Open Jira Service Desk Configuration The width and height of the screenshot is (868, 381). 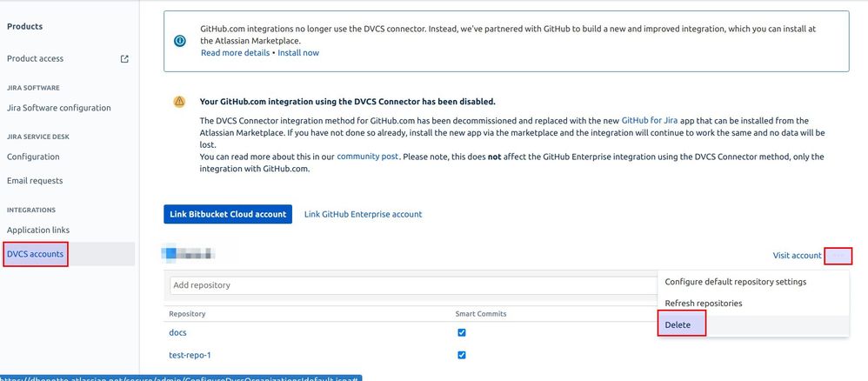(33, 157)
